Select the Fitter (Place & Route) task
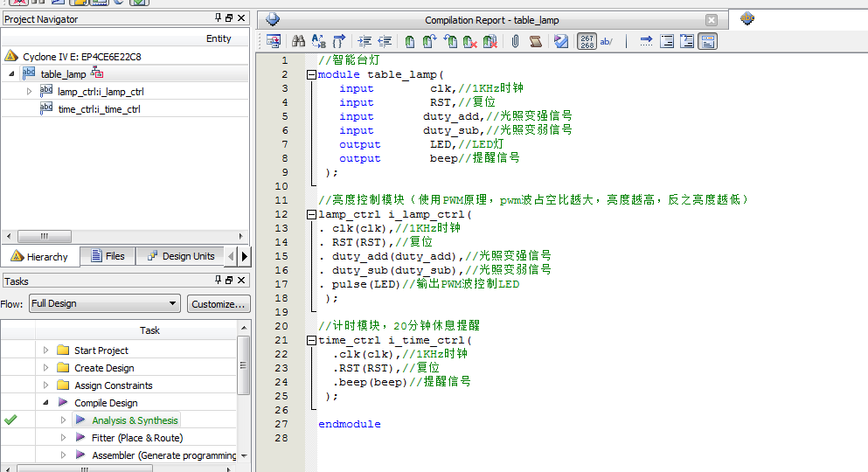 [x=137, y=438]
